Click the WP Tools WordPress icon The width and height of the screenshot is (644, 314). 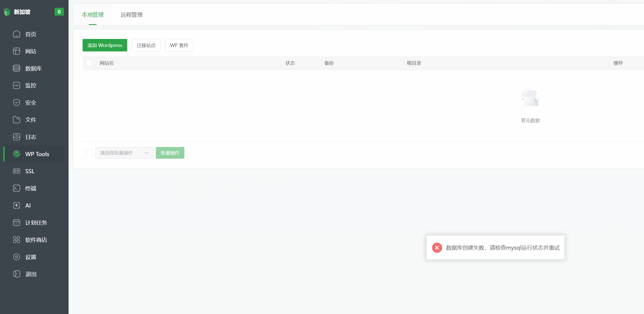[x=17, y=154]
